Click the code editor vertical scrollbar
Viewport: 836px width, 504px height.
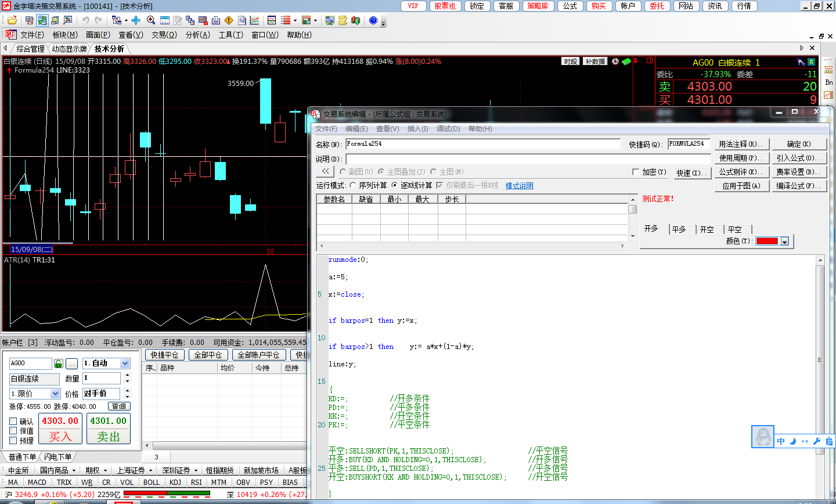820,377
